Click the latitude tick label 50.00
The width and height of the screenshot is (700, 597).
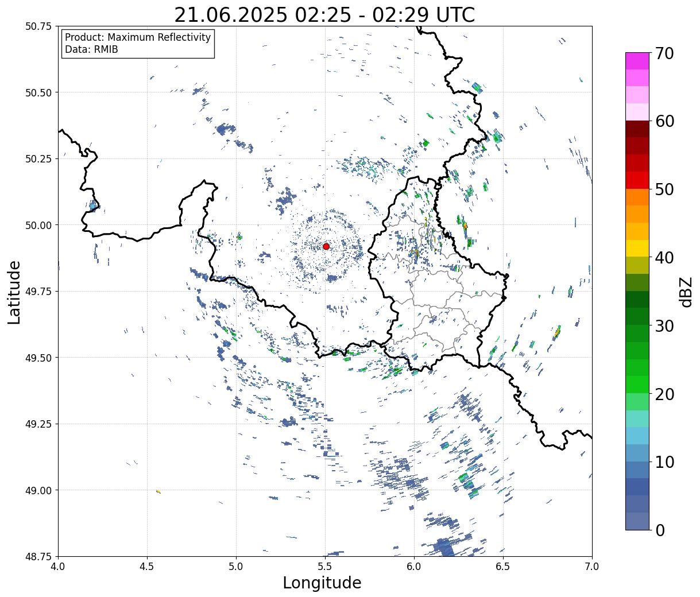tap(38, 225)
